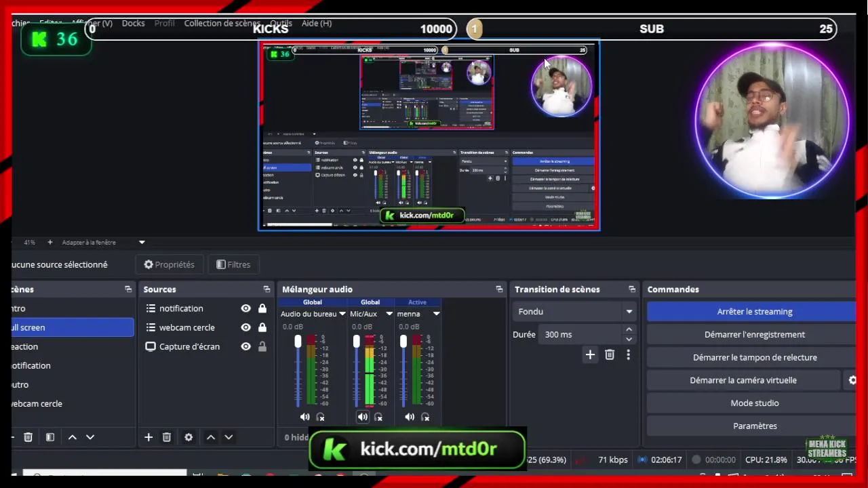The height and width of the screenshot is (488, 868).
Task: Click the Filtres button
Action: click(233, 265)
